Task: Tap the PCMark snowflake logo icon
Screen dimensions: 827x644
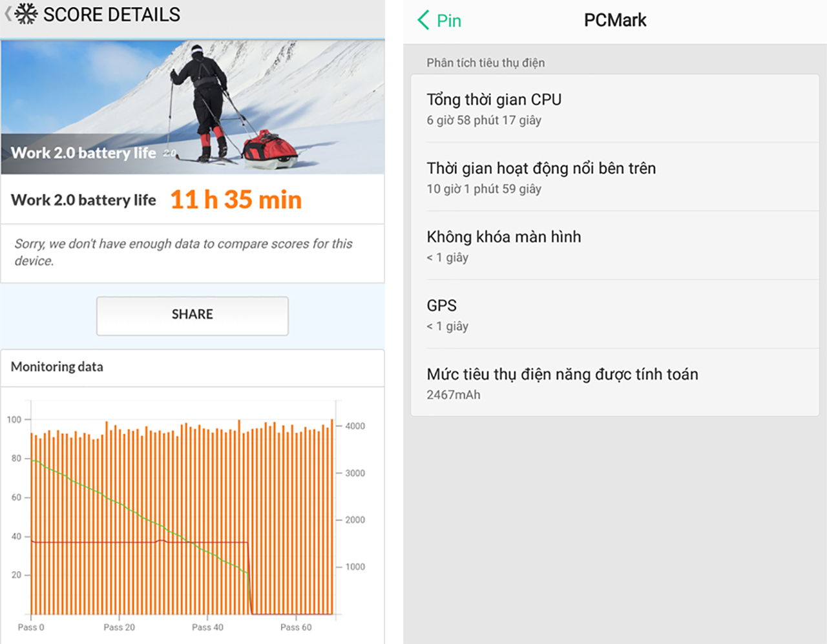Action: click(26, 14)
